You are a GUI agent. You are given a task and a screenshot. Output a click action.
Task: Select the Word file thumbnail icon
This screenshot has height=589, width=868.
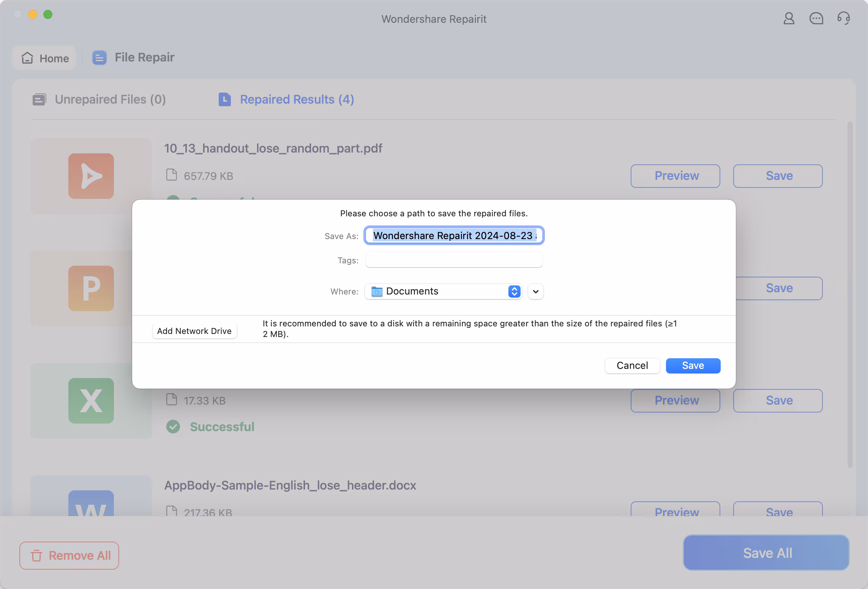pos(91,503)
